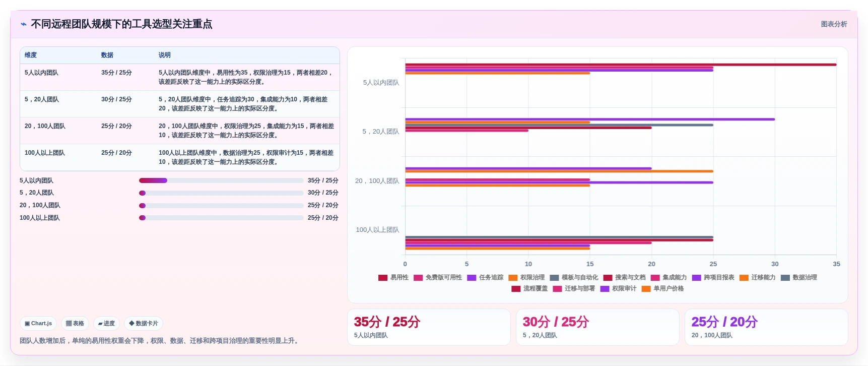Click the lightning icon beside the chart title
The height and width of the screenshot is (366, 868).
pyautogui.click(x=23, y=24)
